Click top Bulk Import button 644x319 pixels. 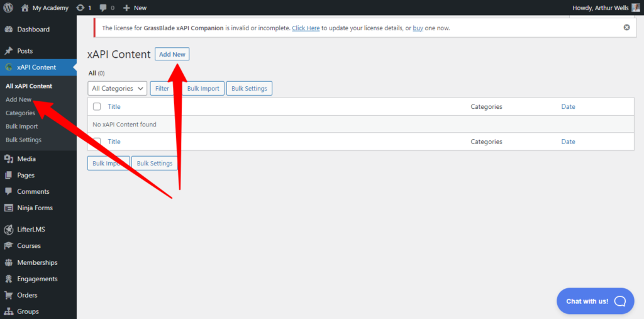[x=204, y=88]
